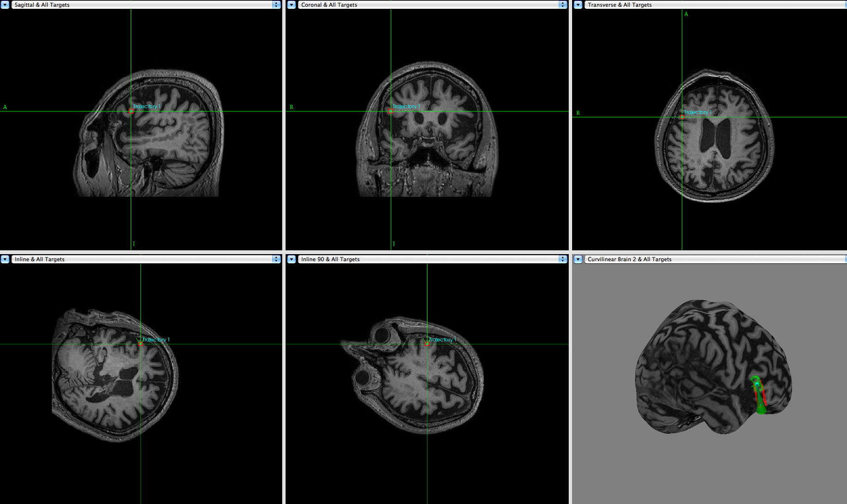The width and height of the screenshot is (847, 504).
Task: Expand the 'Inline & All Targets' view selector
Action: click(146, 259)
